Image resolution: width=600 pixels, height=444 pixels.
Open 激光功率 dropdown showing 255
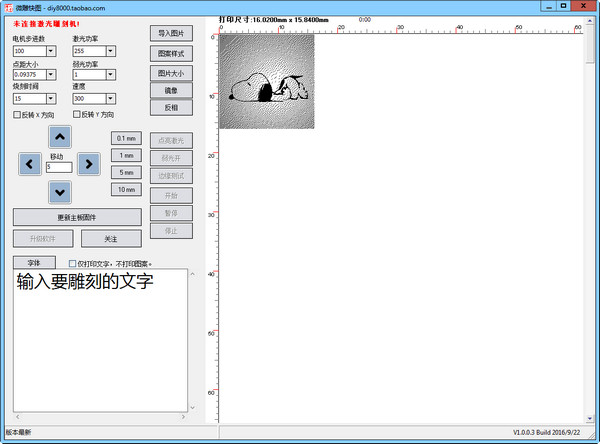tap(111, 51)
